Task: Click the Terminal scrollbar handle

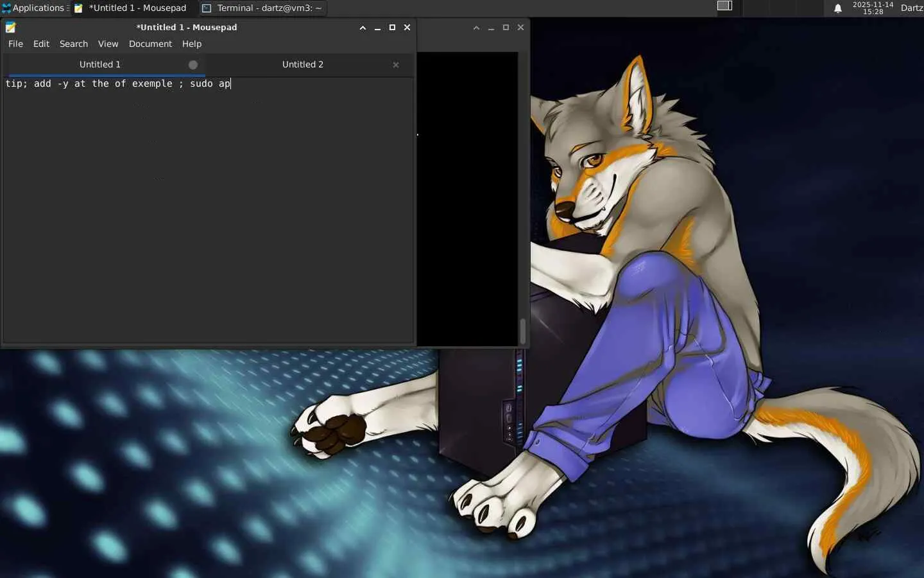Action: [523, 331]
